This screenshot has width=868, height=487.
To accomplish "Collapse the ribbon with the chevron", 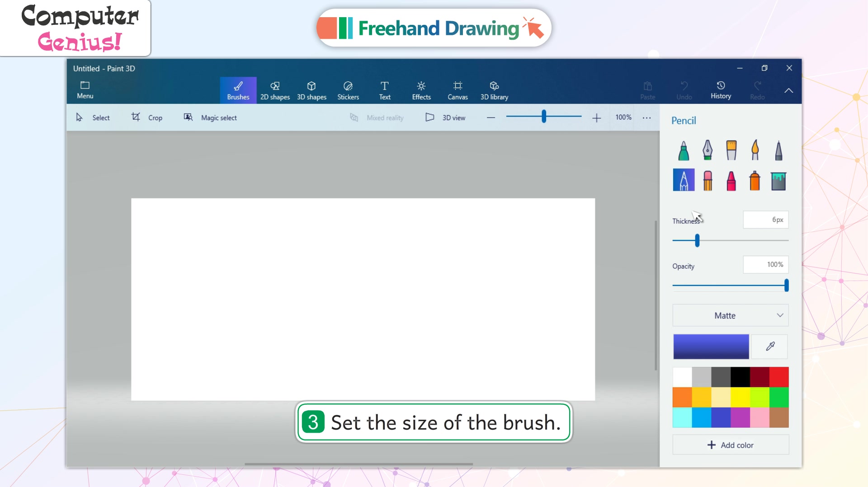I will 788,90.
